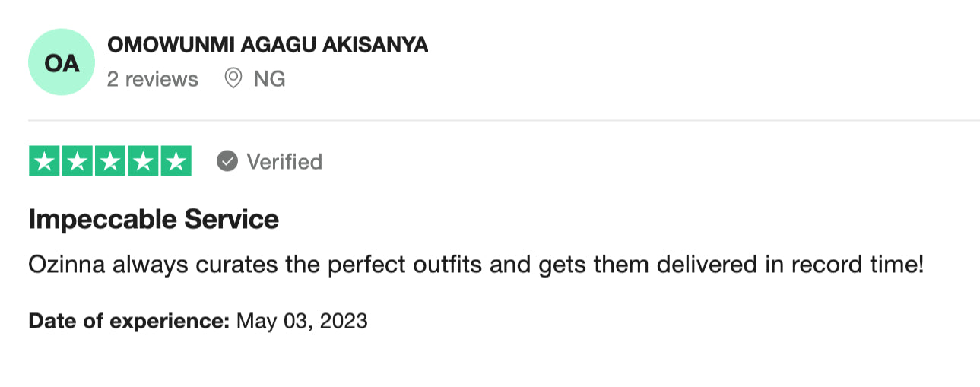Click the Verified label text
Image resolution: width=980 pixels, height=387 pixels.
[x=284, y=162]
